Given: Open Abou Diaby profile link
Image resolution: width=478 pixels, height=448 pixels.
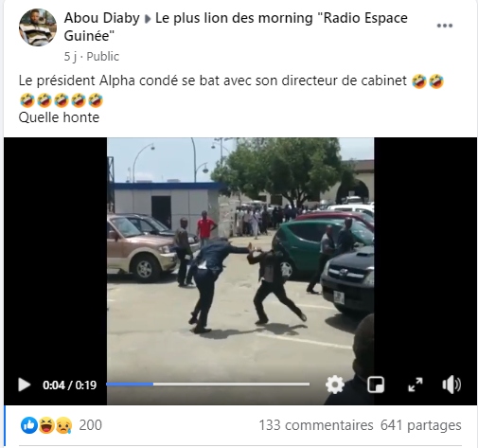Looking at the screenshot, I should point(102,18).
